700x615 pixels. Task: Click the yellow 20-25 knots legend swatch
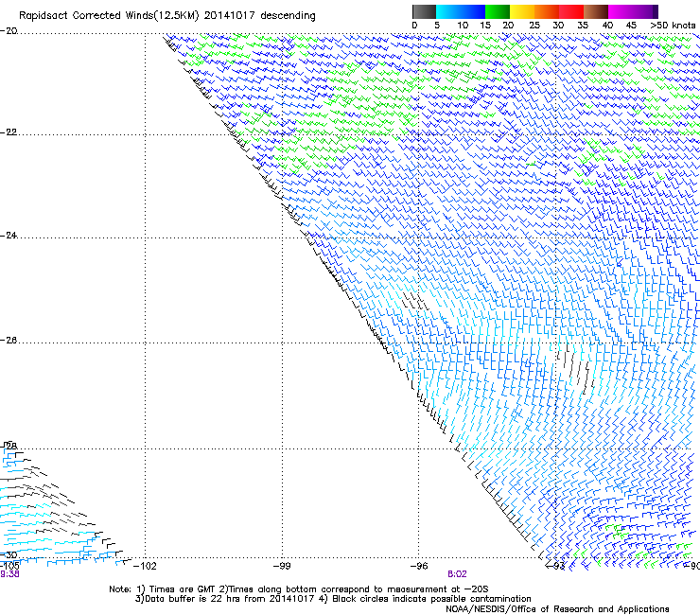coord(522,11)
